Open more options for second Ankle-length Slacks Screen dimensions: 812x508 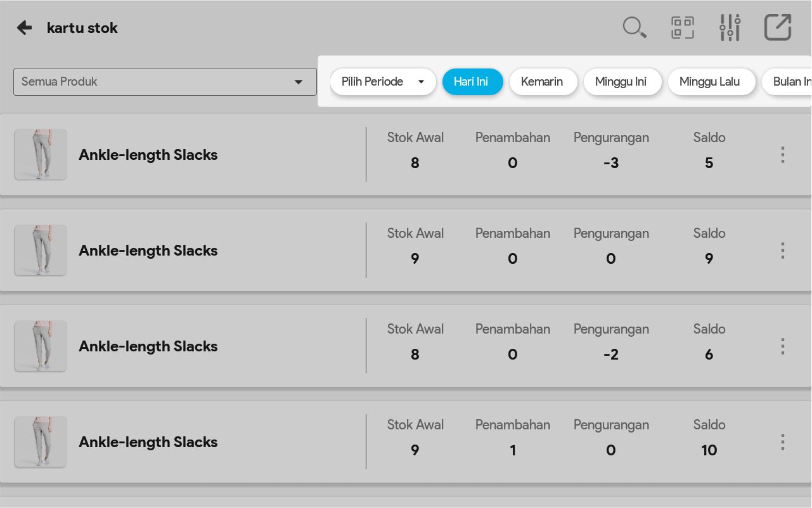coord(783,251)
